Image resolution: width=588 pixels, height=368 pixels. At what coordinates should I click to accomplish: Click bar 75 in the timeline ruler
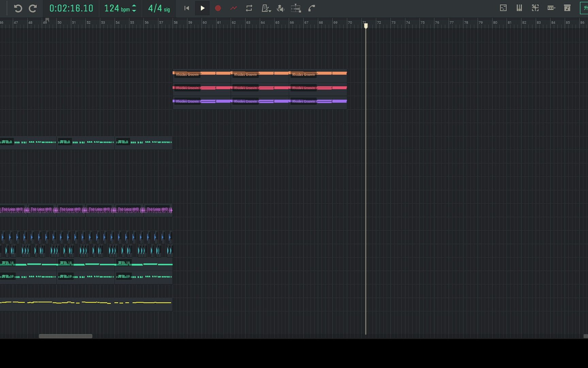423,22
